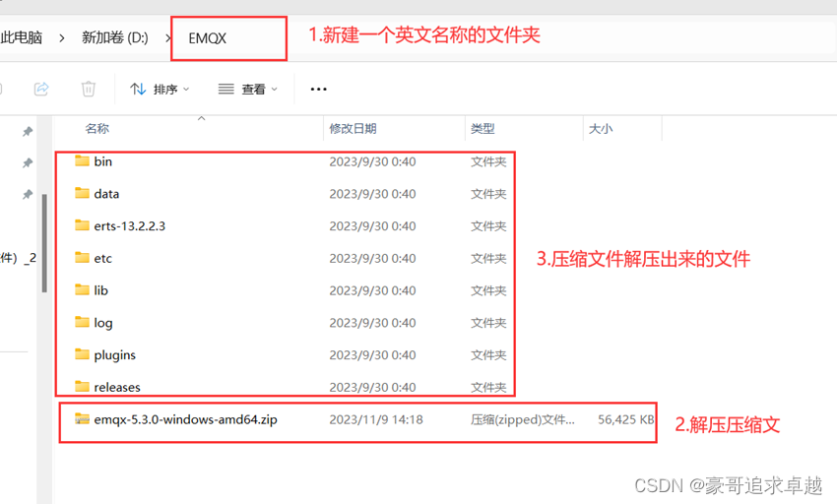Click the pin icon next to the data row

(x=28, y=194)
